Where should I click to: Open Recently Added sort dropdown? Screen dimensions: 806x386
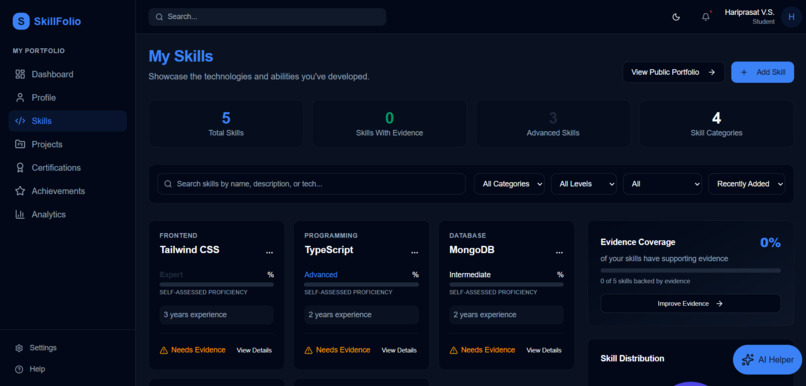747,184
